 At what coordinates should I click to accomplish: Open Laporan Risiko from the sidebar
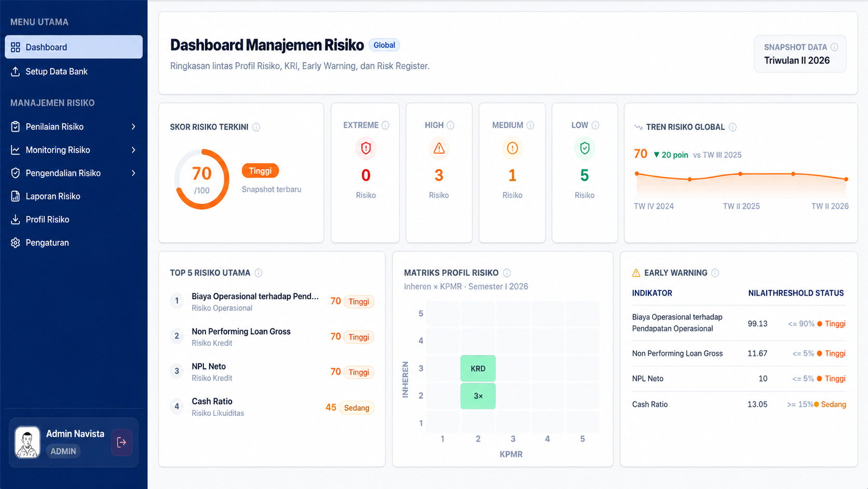(74, 196)
